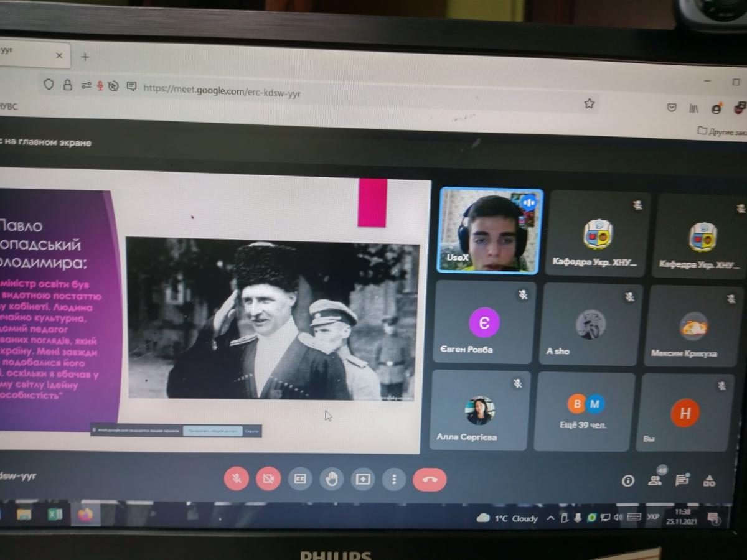The width and height of the screenshot is (747, 560).
Task: Click network tray icon
Action: (605, 517)
